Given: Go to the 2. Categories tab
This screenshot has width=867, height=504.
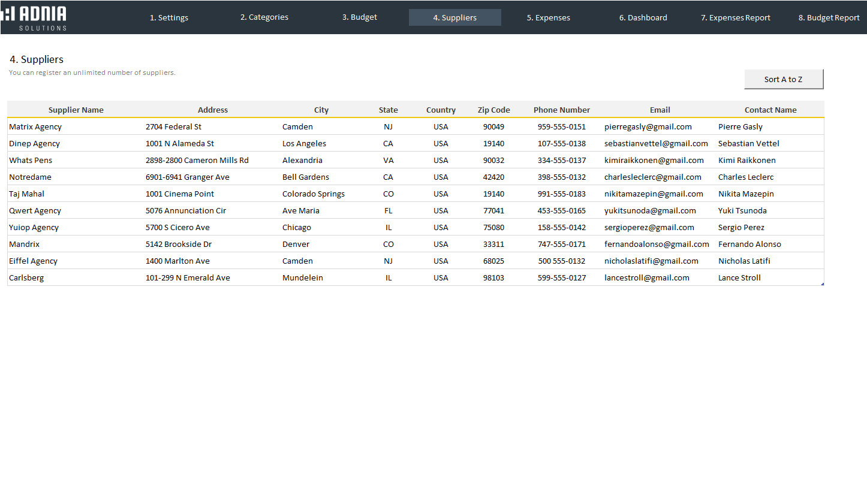Looking at the screenshot, I should [x=264, y=17].
